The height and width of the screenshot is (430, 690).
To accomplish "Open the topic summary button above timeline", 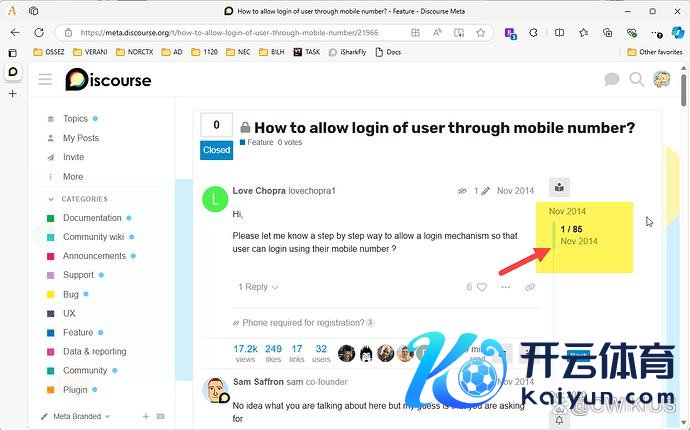I will pyautogui.click(x=560, y=187).
